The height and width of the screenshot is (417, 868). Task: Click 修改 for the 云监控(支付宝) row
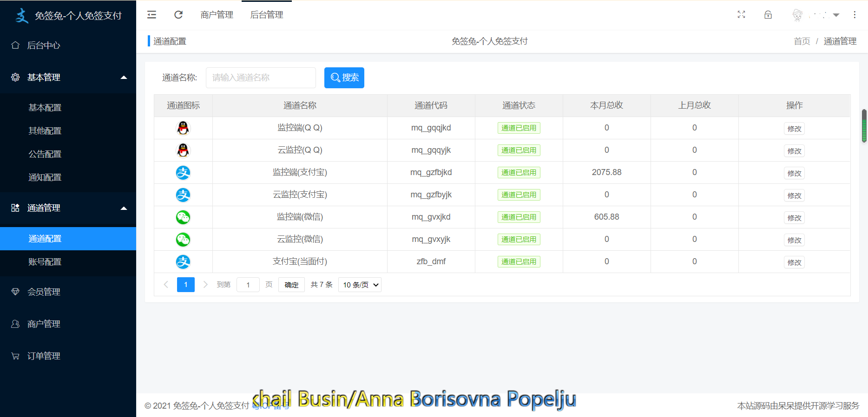coord(794,195)
